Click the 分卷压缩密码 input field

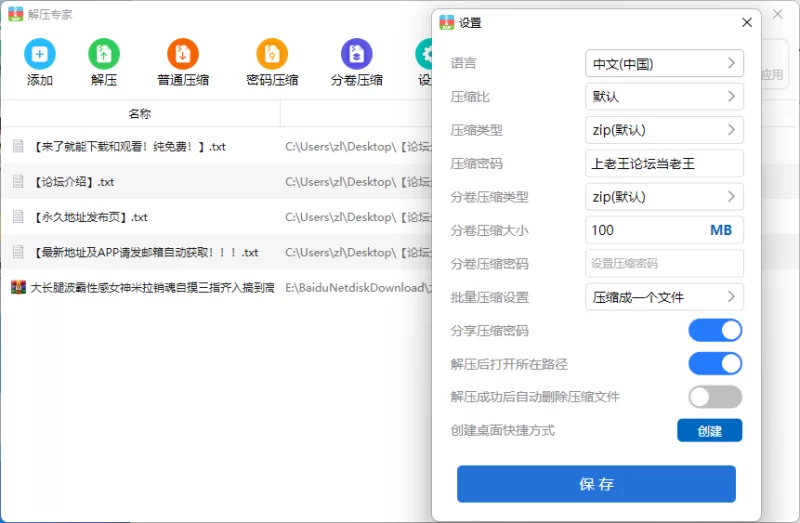tap(664, 264)
